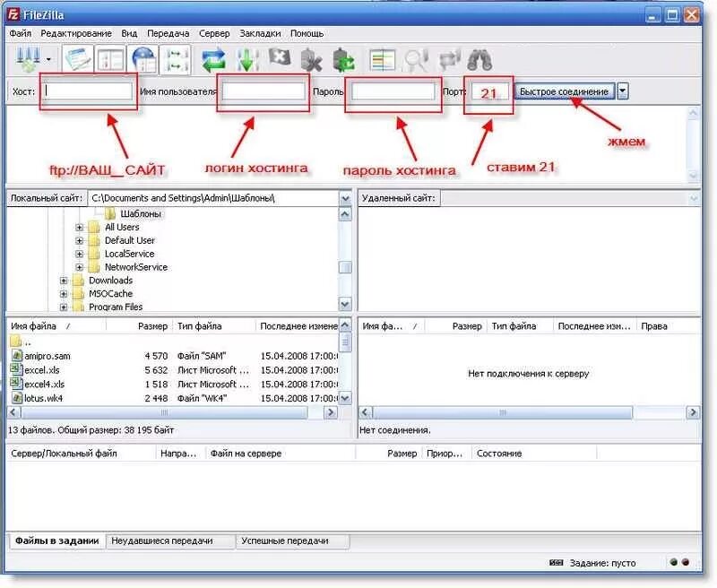Screen dimensions: 717x588
Task: Click the Хост input field
Action: pos(88,91)
